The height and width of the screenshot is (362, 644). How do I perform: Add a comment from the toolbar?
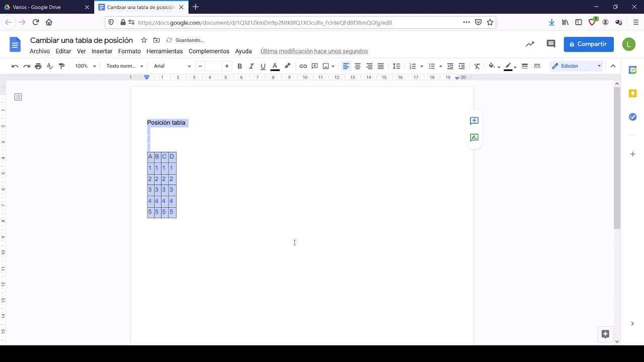click(x=314, y=66)
